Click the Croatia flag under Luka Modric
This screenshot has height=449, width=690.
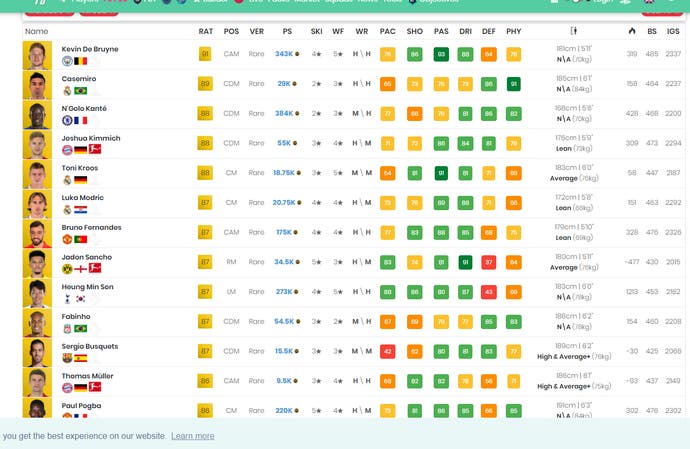(x=81, y=210)
